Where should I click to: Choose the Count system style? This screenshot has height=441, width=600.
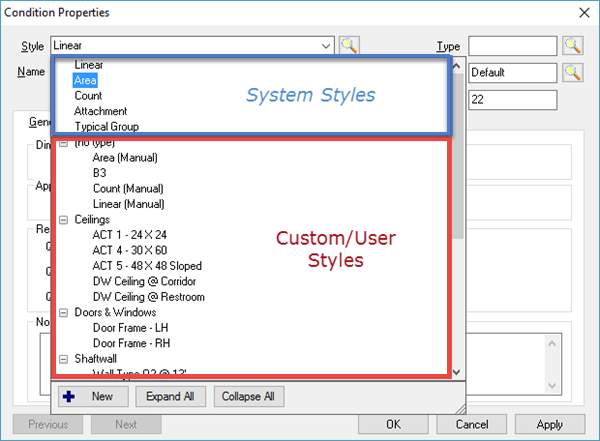tap(88, 96)
